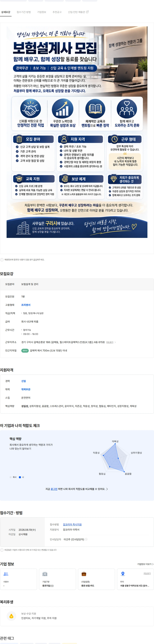The width and height of the screenshot is (154, 644).
Task: Click the 인센티브, 자기개발 지원, 주차 지원 text
Action: click(x=39, y=618)
